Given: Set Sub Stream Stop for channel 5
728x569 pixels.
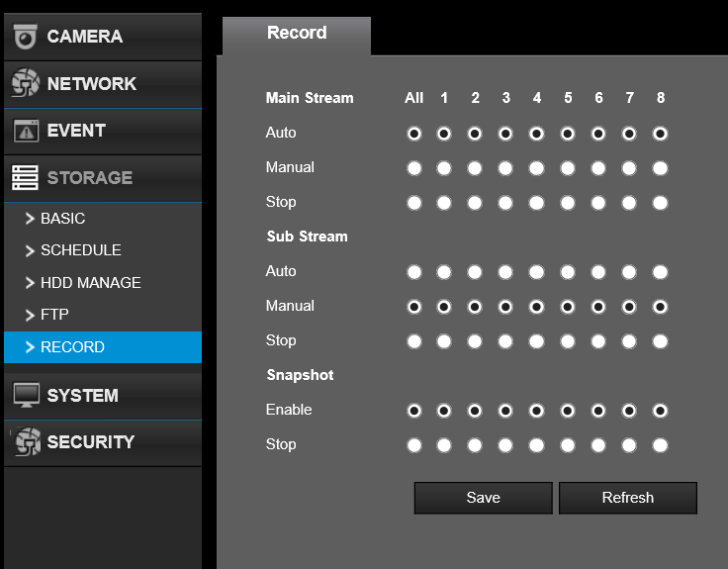Looking at the screenshot, I should [568, 341].
